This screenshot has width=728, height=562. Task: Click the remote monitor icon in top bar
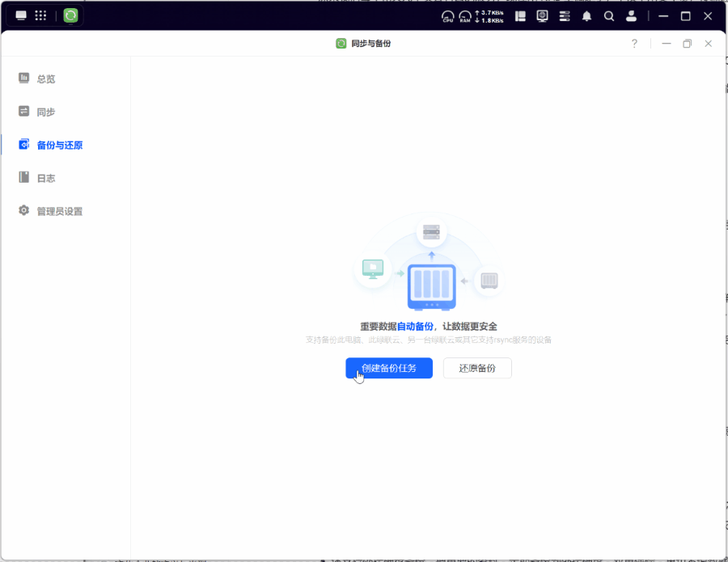542,15
